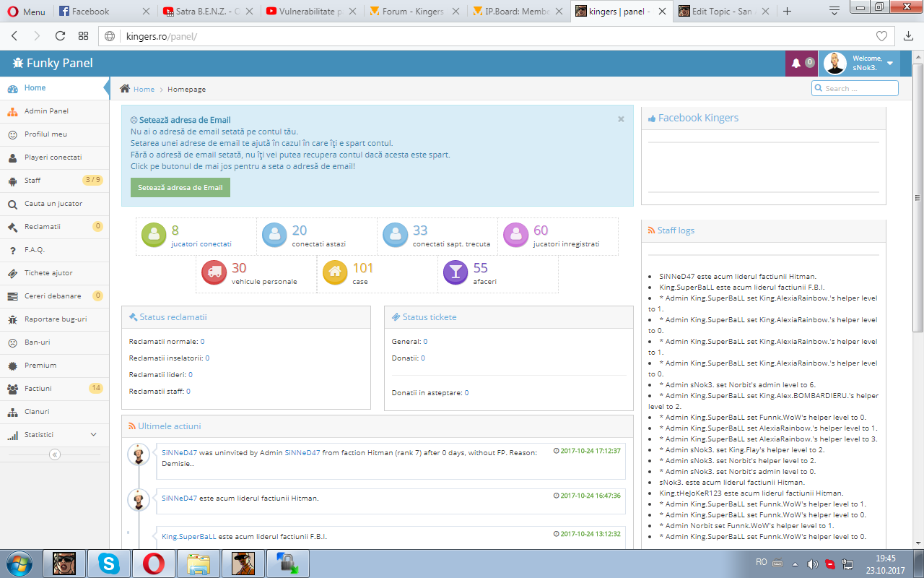924x578 pixels.
Task: Open Opera speed dial grid button
Action: 83,36
